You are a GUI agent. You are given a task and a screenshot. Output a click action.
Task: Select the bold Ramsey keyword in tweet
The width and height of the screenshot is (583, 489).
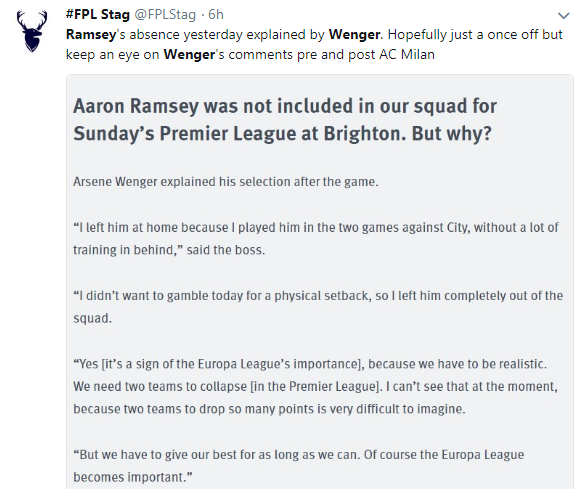[x=91, y=35]
